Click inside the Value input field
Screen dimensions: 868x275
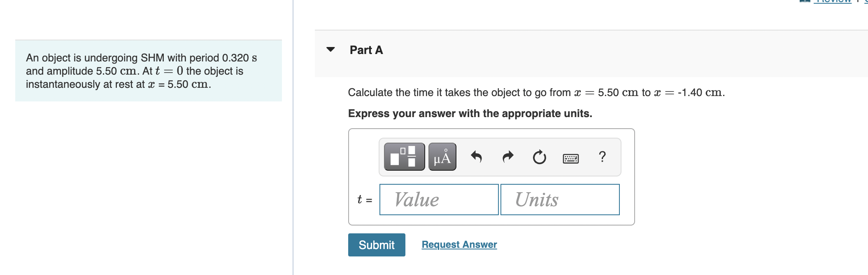(438, 199)
